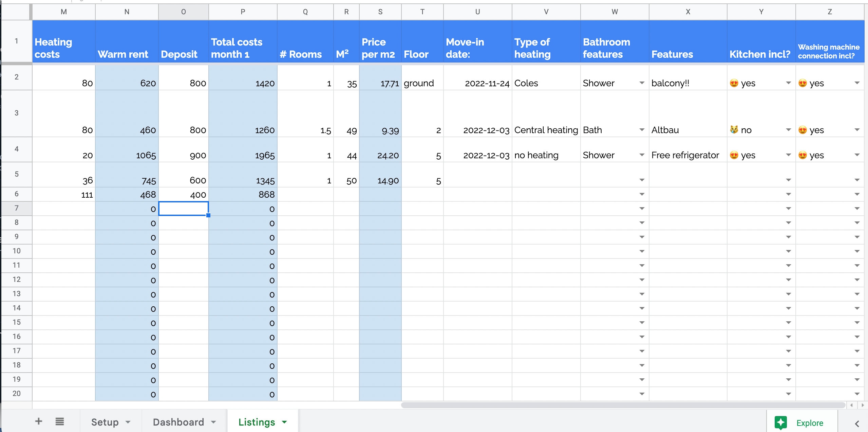Click the Explore star icon

781,423
